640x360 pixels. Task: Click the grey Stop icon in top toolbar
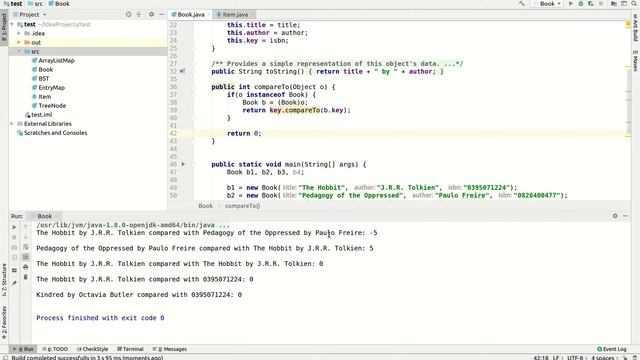[601, 4]
